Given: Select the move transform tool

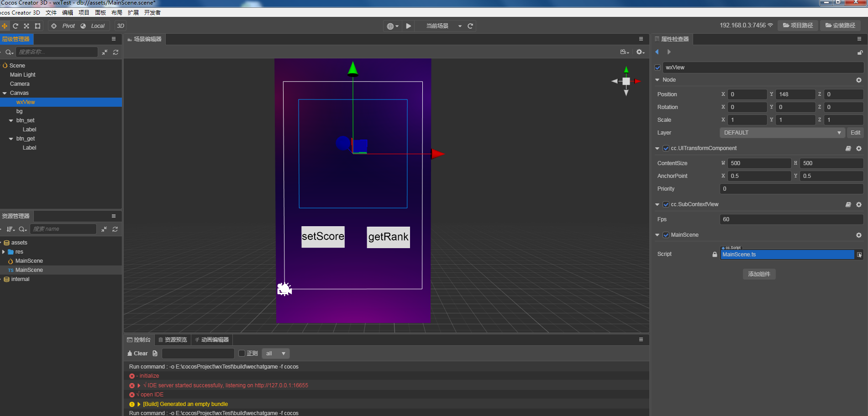Looking at the screenshot, I should (5, 26).
